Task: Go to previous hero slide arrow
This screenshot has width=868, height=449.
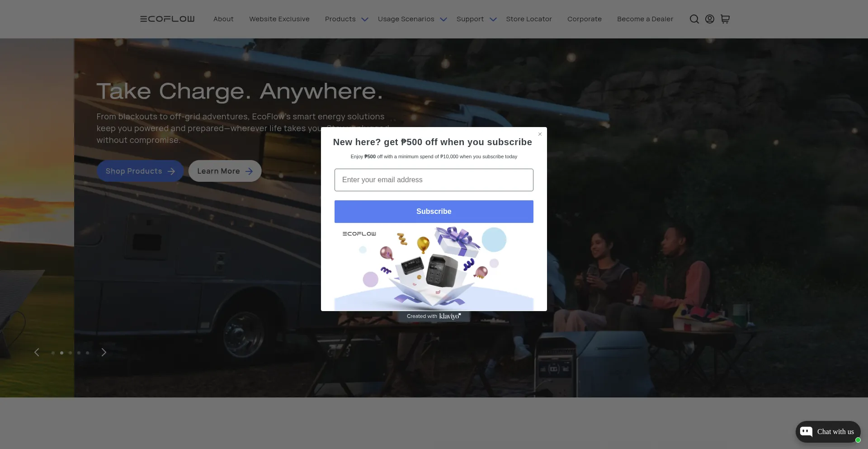Action: click(37, 352)
